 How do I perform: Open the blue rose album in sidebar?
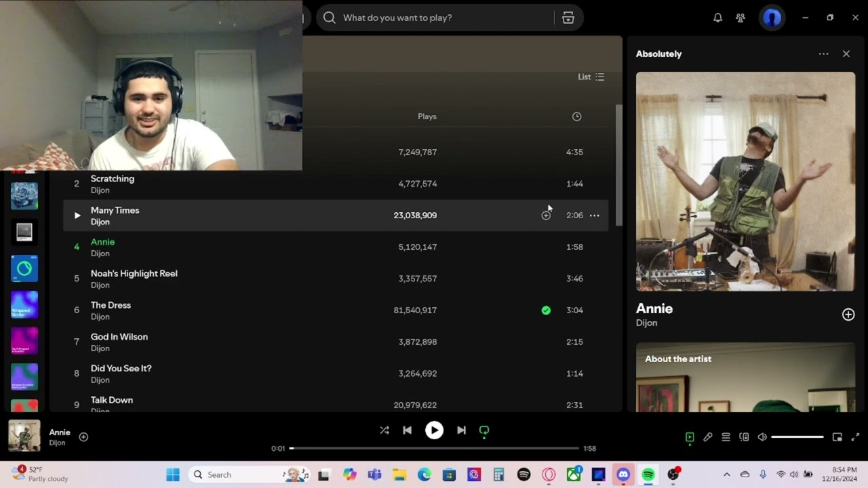pyautogui.click(x=24, y=196)
